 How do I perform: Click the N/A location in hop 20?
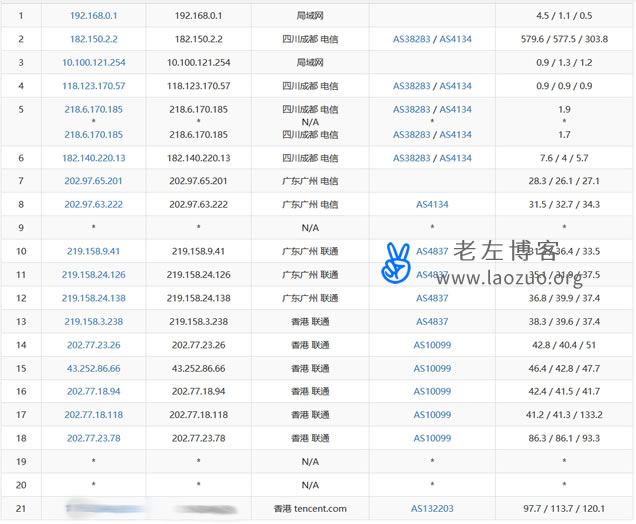pos(310,485)
